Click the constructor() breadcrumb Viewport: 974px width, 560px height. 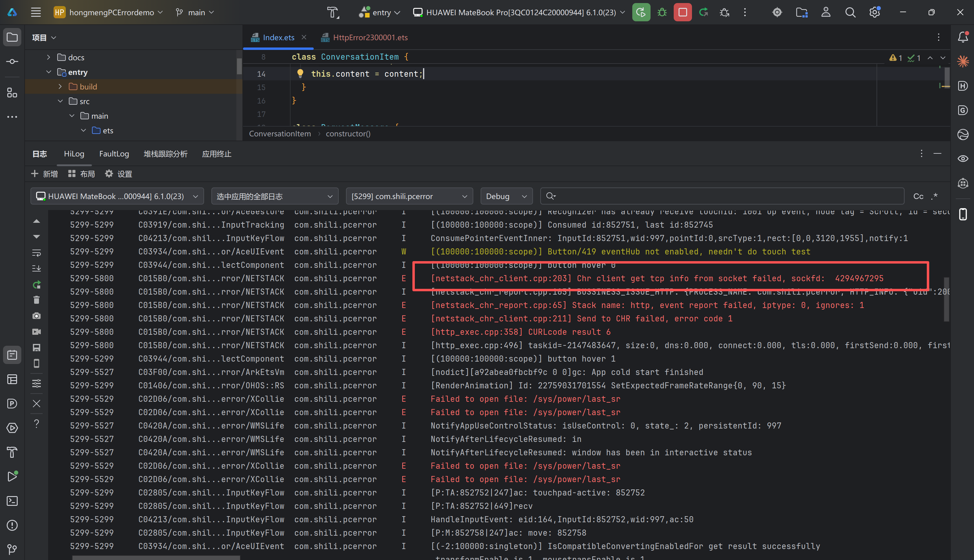[x=348, y=134]
